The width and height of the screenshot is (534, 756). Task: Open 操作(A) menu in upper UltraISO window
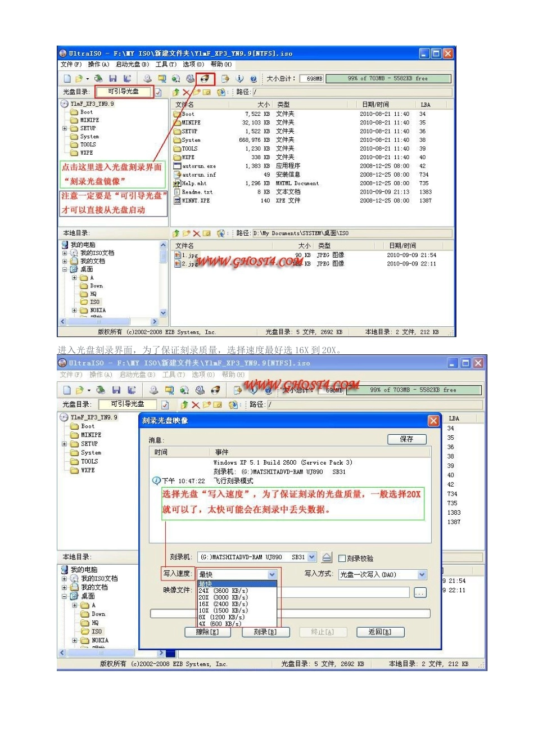coord(98,65)
